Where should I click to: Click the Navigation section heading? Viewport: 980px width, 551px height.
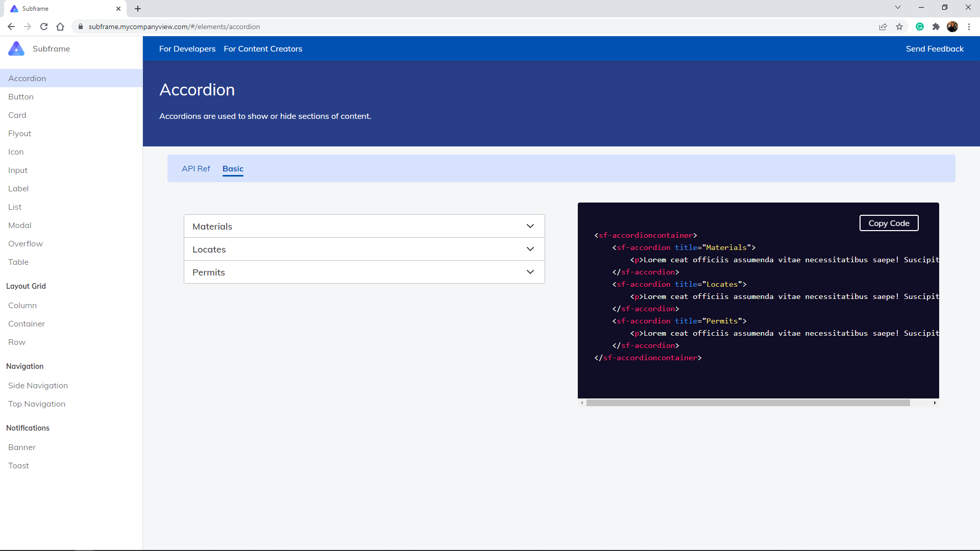pyautogui.click(x=25, y=366)
